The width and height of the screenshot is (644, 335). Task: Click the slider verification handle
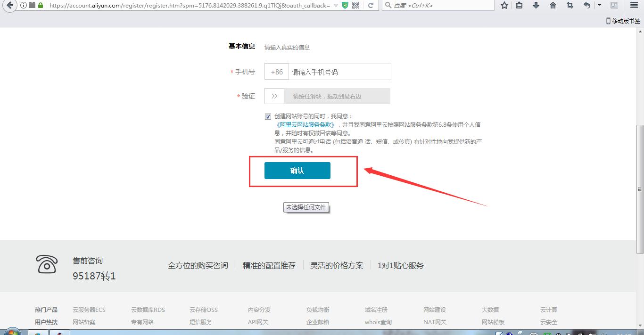click(x=274, y=96)
